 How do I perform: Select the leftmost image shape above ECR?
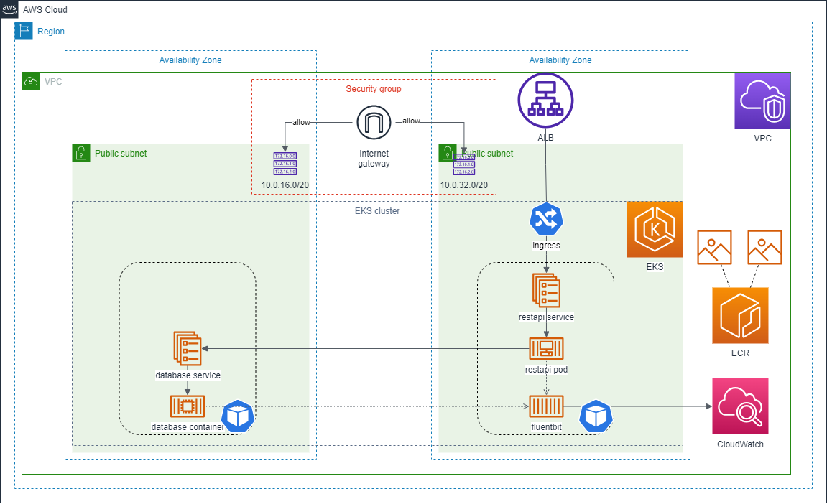(715, 246)
